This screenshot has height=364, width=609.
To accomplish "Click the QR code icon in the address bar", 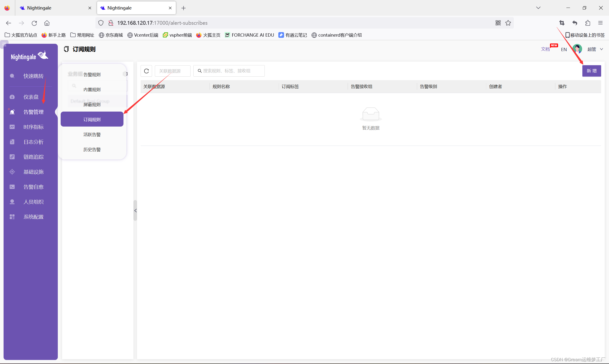I will 498,23.
